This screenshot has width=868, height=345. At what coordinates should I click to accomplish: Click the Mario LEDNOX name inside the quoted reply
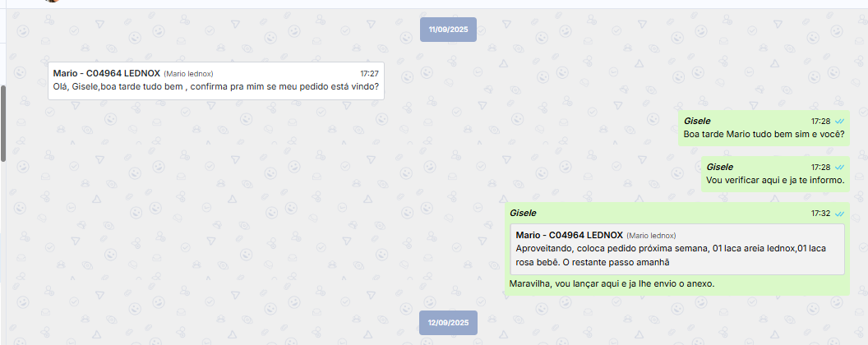point(570,235)
